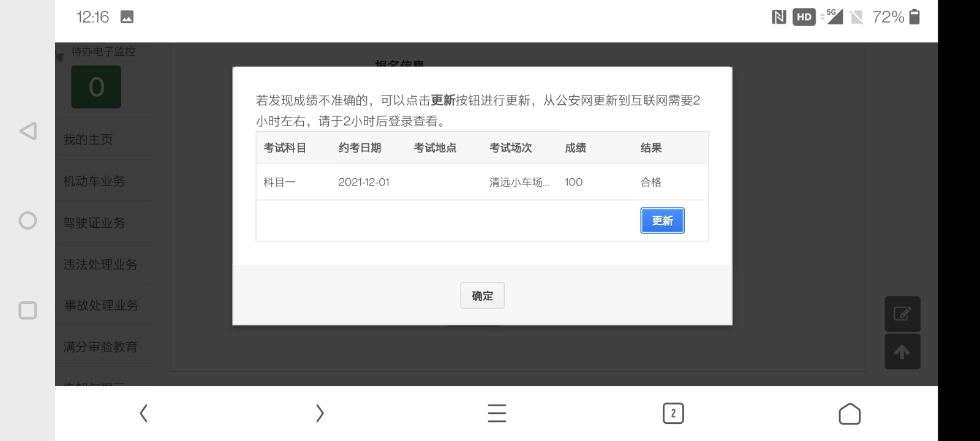The width and height of the screenshot is (980, 441).
Task: Click the 待办电子监控 count badge
Action: (x=96, y=87)
